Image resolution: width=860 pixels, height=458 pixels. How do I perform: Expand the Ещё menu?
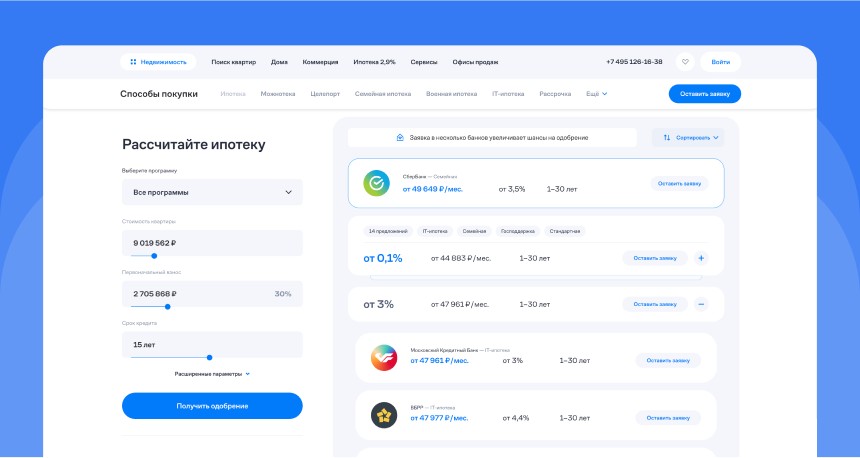coord(597,94)
